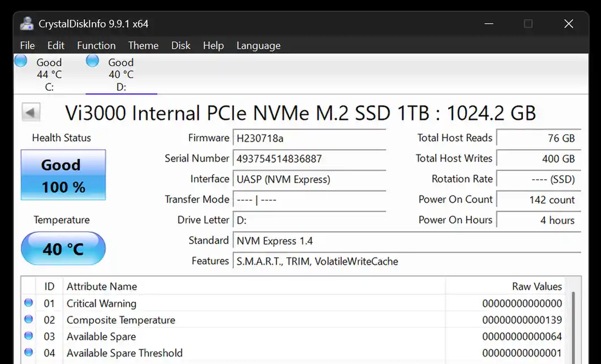Click the Power On Hours label

(x=456, y=220)
